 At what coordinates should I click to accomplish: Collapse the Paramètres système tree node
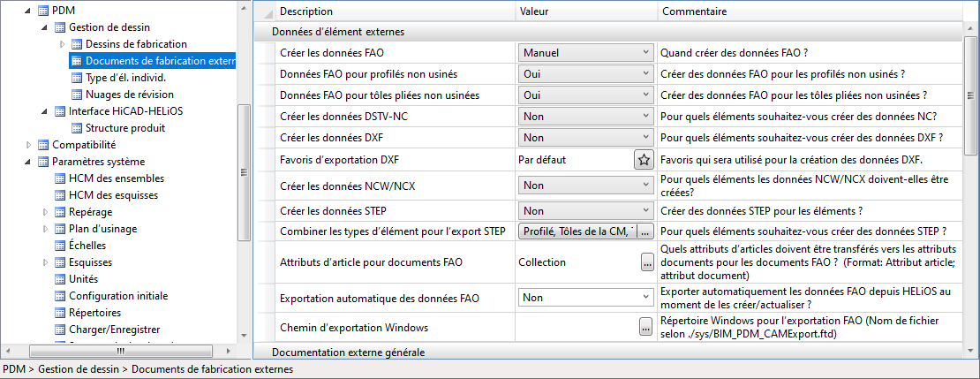(29, 162)
